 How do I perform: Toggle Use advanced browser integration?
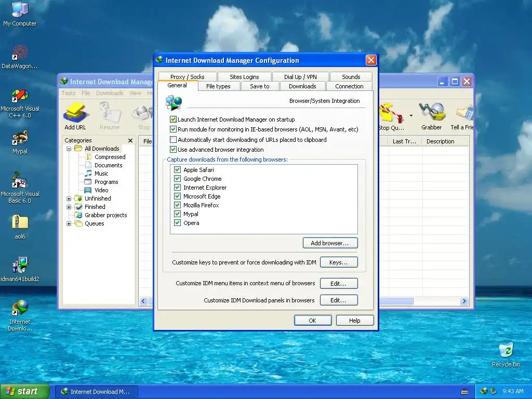[173, 150]
